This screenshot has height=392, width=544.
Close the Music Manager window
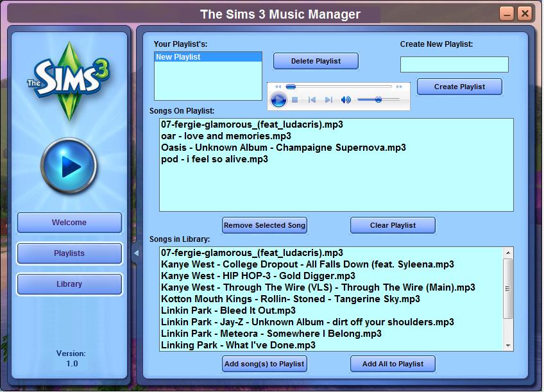click(x=525, y=14)
